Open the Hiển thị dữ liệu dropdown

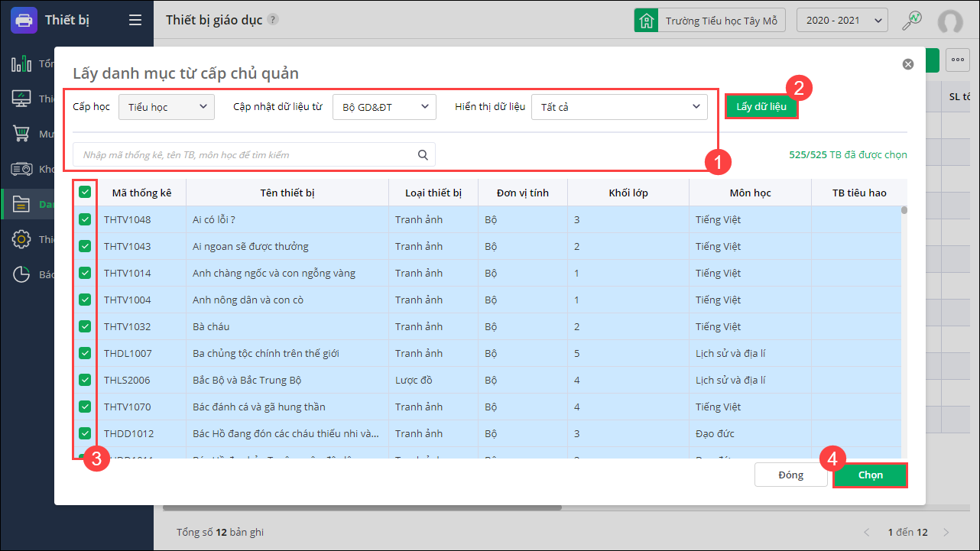click(619, 107)
